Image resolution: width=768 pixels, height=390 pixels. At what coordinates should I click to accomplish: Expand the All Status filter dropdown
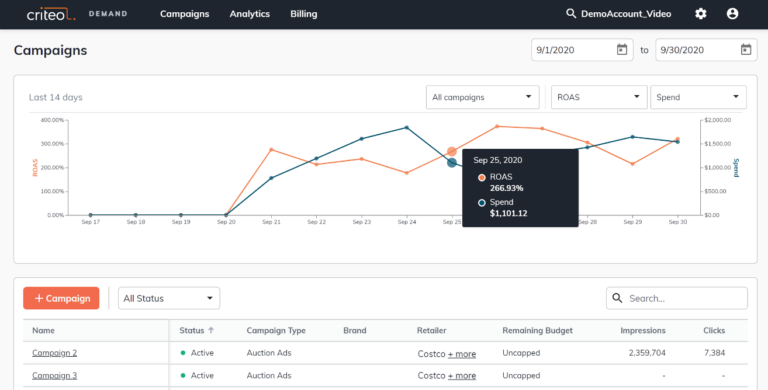pos(169,298)
